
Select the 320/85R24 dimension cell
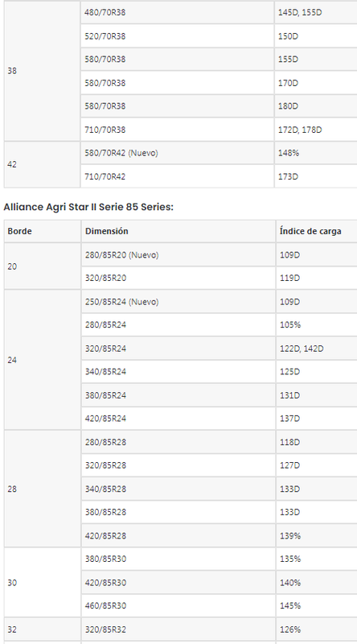coord(178,349)
